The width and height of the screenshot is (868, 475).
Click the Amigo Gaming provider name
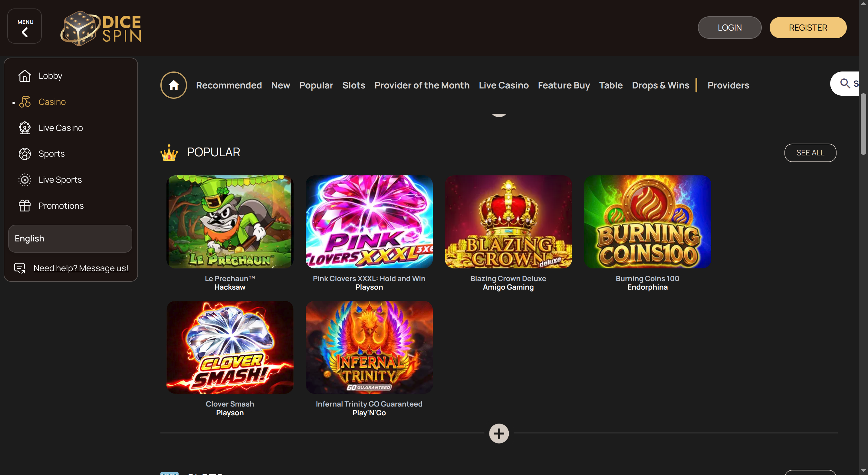[x=508, y=287]
